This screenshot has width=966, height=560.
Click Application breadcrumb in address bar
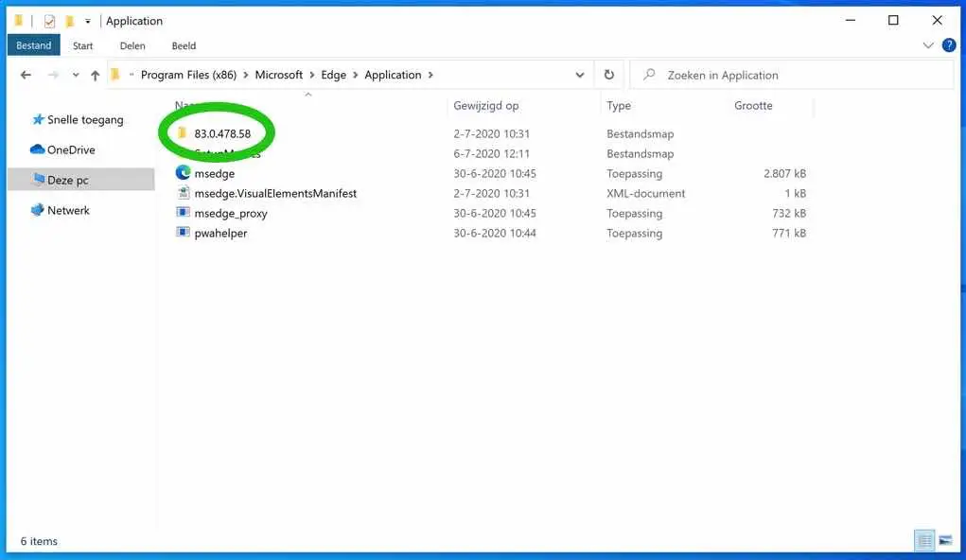tap(393, 75)
